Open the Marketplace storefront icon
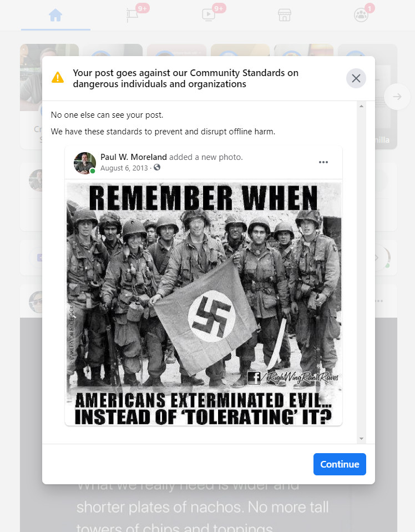This screenshot has height=532, width=415. pyautogui.click(x=284, y=15)
